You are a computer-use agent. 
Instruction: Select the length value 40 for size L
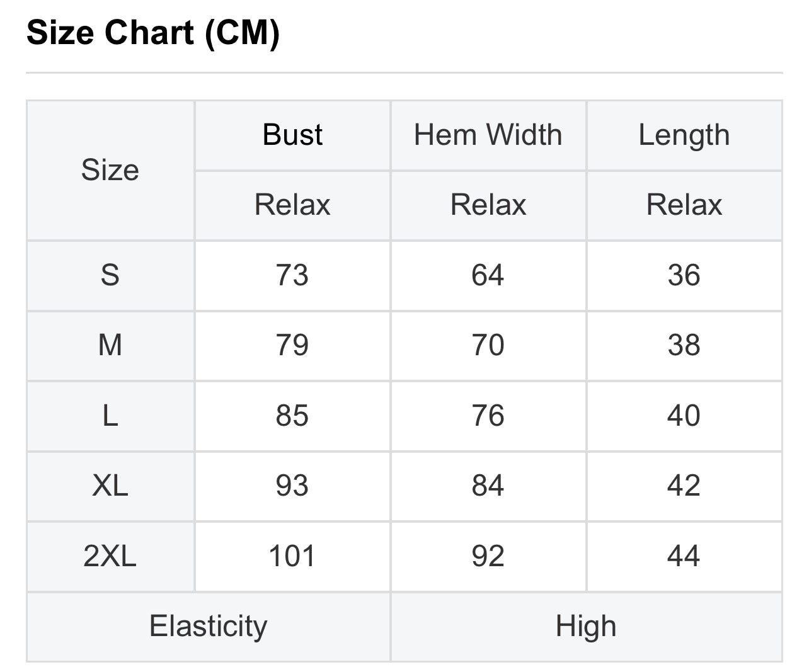tap(684, 416)
